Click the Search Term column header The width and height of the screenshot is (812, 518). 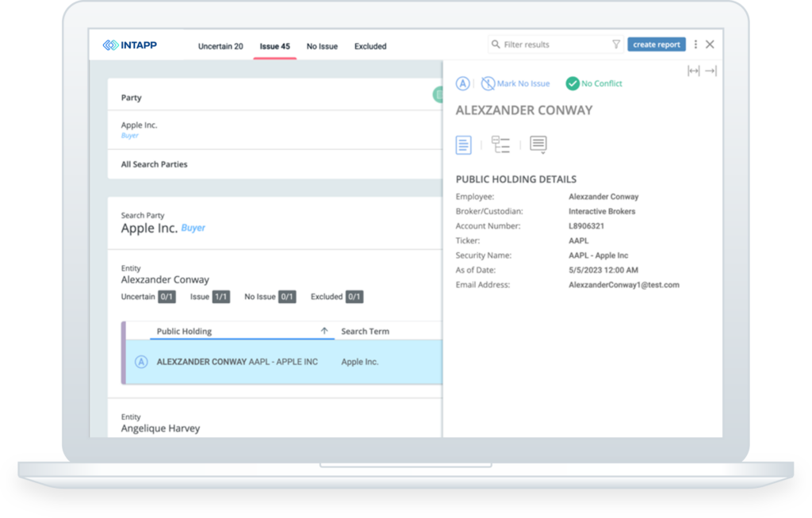(365, 331)
